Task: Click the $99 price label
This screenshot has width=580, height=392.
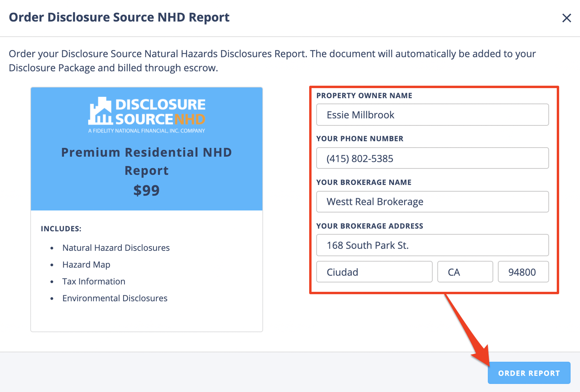Action: point(147,190)
